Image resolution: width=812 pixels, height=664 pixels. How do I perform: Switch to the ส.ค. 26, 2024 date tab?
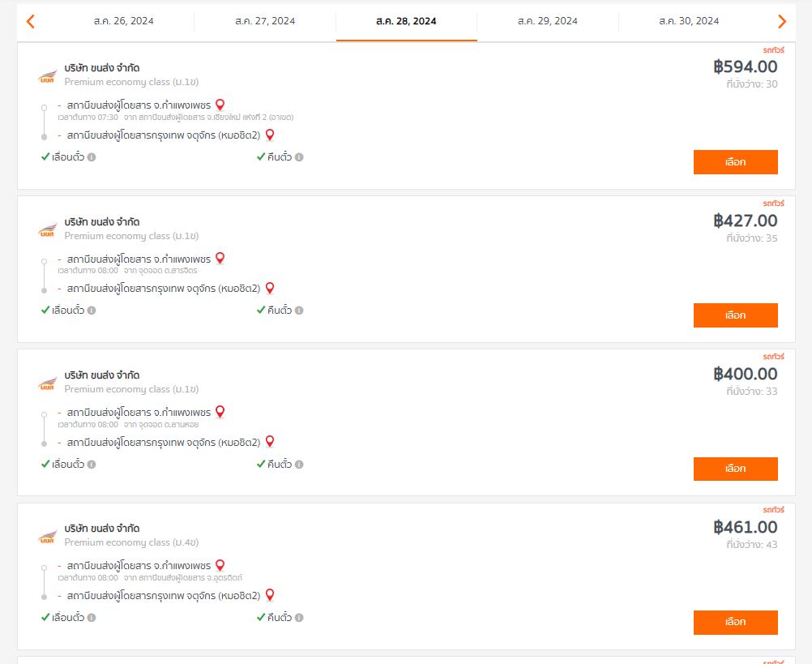point(124,21)
